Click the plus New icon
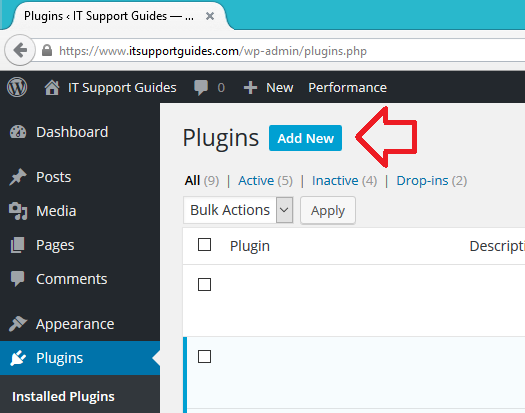 tap(250, 88)
